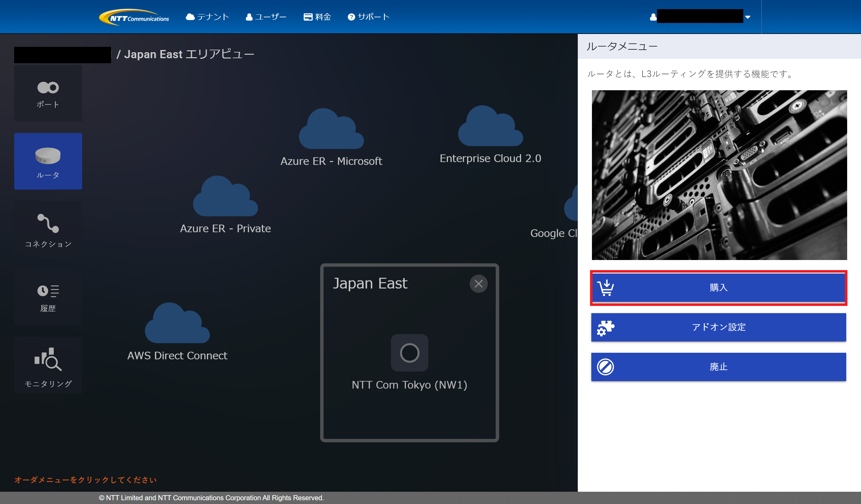The image size is (861, 504).
Task: Click the Azure ER - Microsoft cloud icon
Action: (331, 130)
